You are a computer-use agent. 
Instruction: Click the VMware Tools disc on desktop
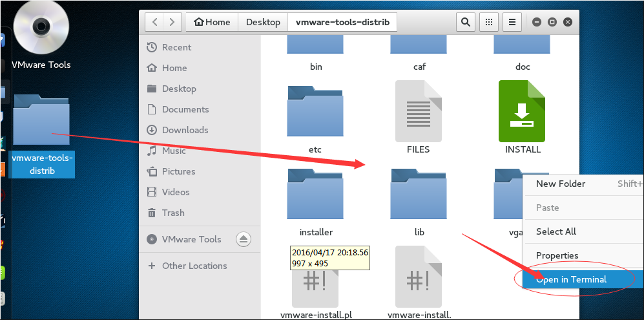41,28
